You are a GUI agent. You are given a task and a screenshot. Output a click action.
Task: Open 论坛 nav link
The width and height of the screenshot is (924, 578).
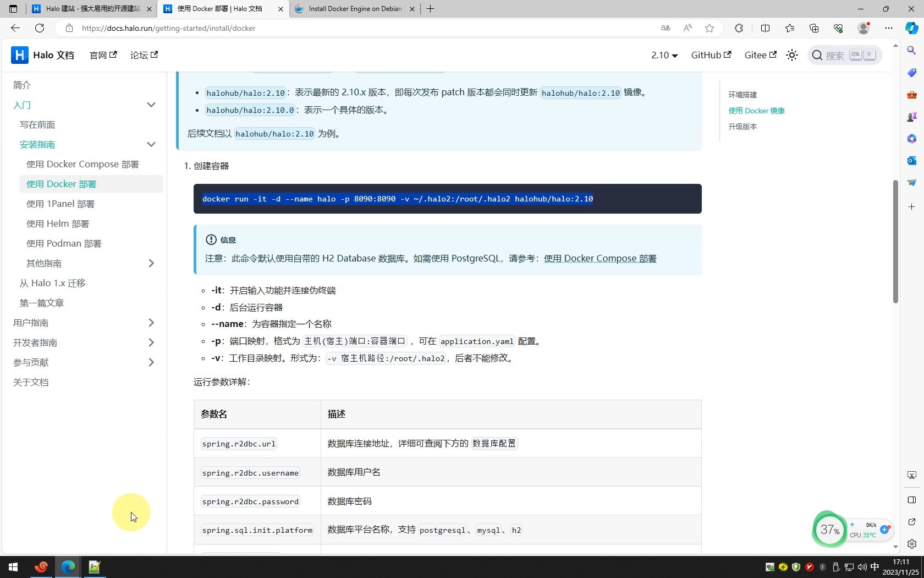(144, 55)
